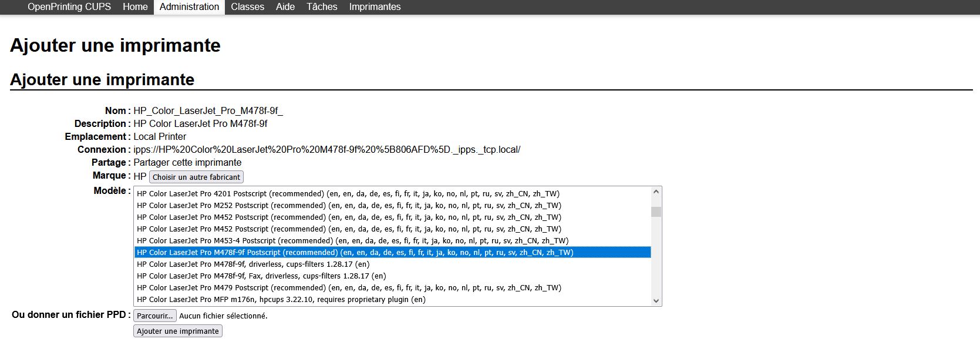Select HP Color LaserJet Pro M252 Postscript model
Viewport: 980px width, 342px height.
tap(392, 205)
